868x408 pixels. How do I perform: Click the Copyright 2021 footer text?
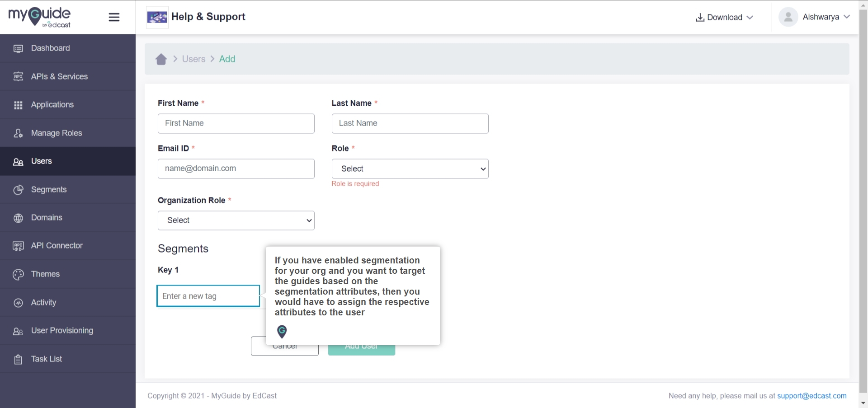pyautogui.click(x=212, y=396)
